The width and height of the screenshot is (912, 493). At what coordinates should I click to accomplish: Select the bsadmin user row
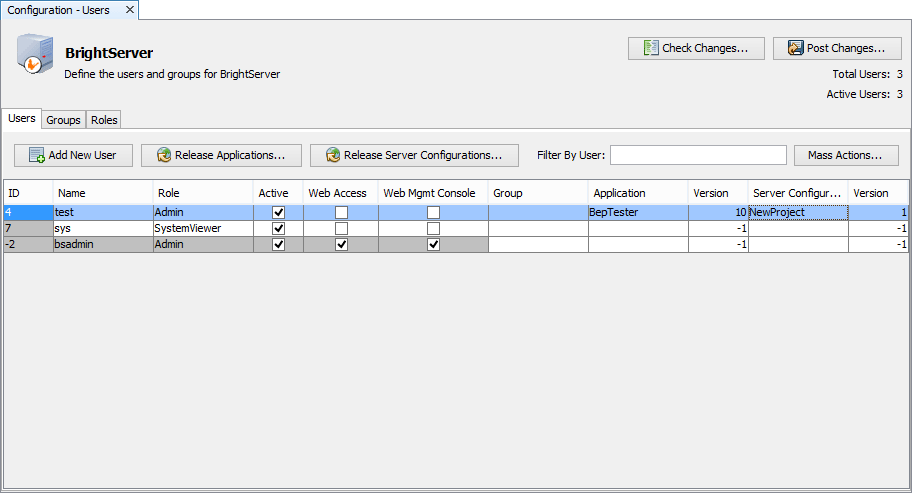tap(102, 245)
